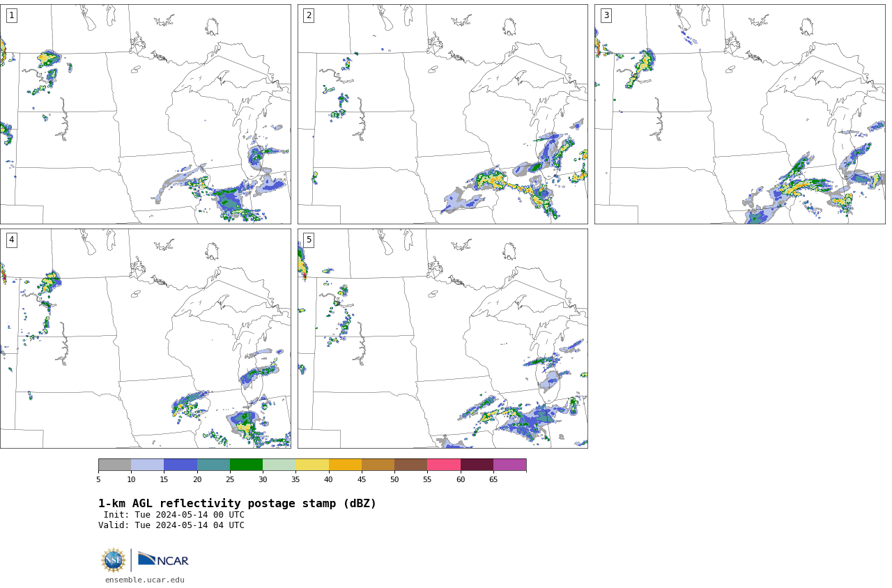Click the pink 55-60 dBZ swatch

coord(444,465)
